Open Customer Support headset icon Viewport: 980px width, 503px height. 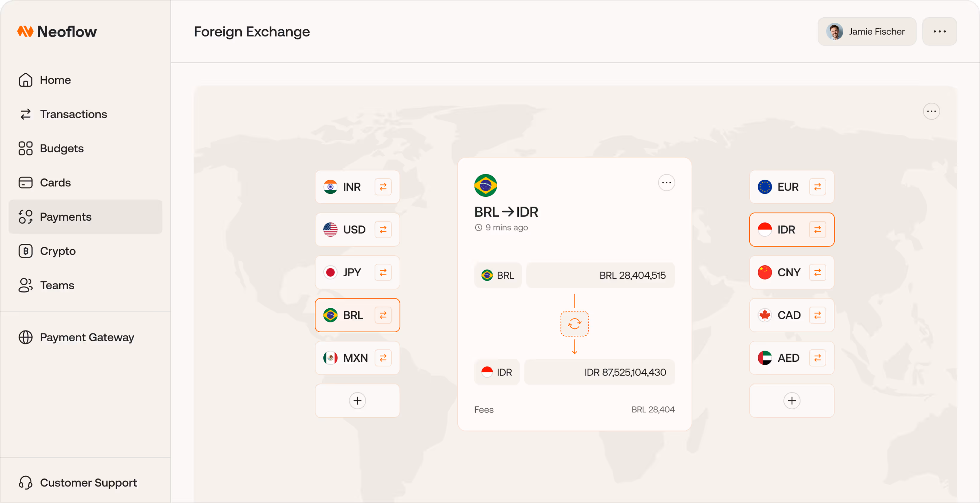(x=25, y=483)
